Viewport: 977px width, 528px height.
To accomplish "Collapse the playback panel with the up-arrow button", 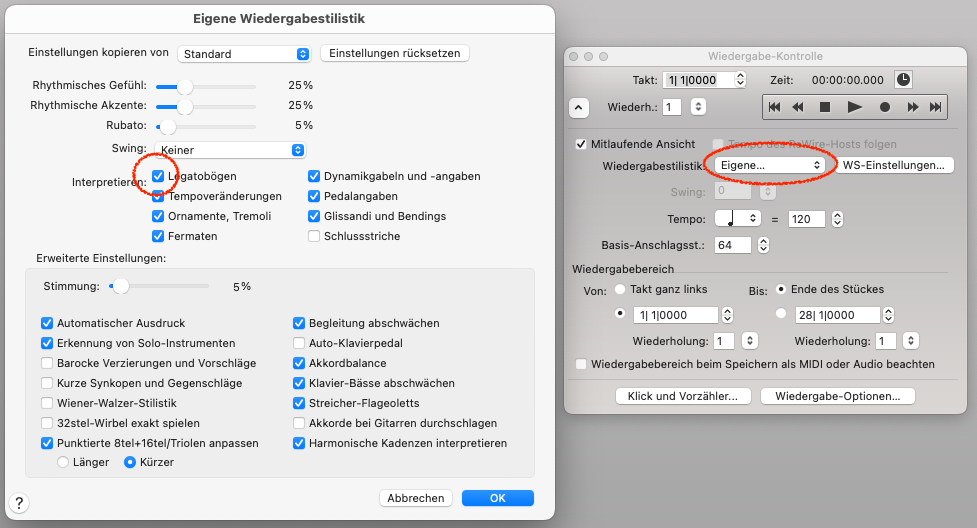I will [x=579, y=108].
